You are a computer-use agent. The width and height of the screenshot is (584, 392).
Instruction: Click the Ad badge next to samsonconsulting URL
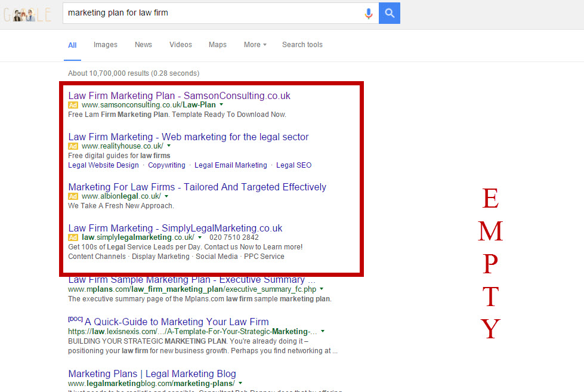coord(73,105)
